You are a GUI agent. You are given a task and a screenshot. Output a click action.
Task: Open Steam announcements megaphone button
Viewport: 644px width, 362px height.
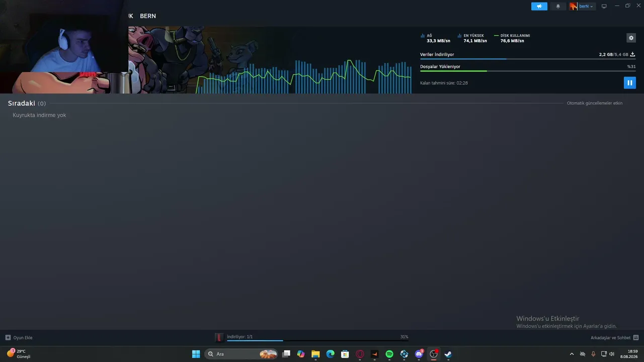point(539,6)
